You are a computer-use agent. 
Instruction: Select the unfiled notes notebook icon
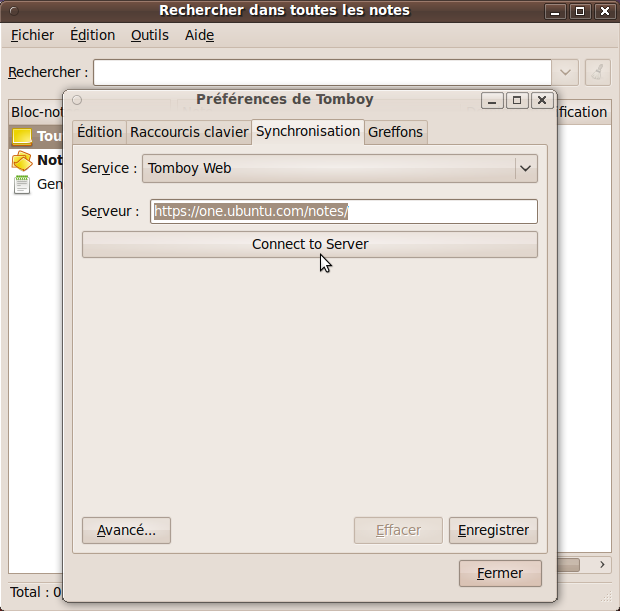tap(22, 160)
